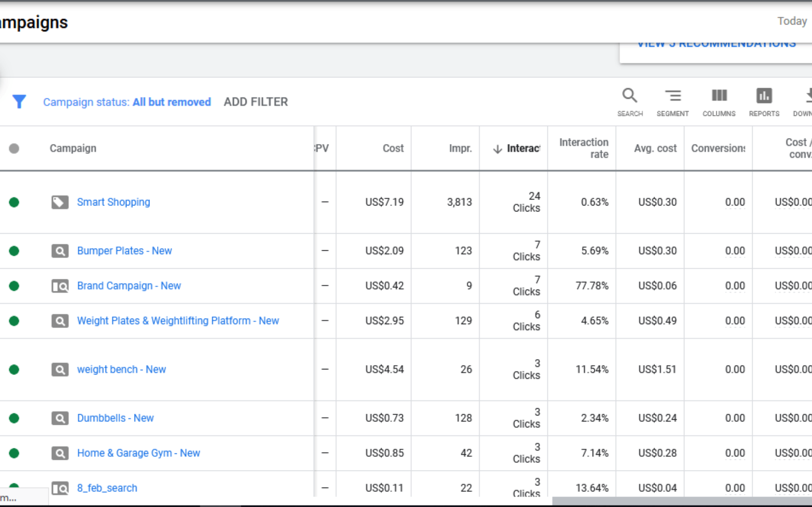Click the Cost column header
Screen dimensions: 812x507
(393, 148)
